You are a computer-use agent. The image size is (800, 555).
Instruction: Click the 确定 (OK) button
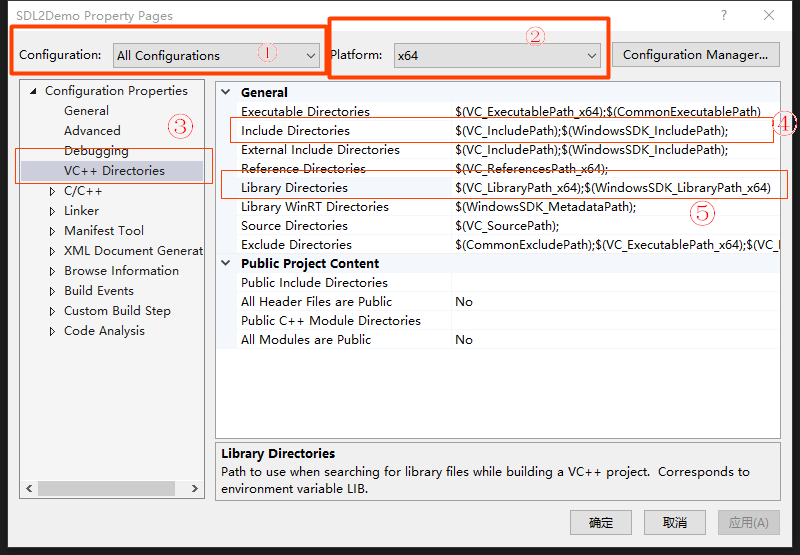click(x=601, y=522)
